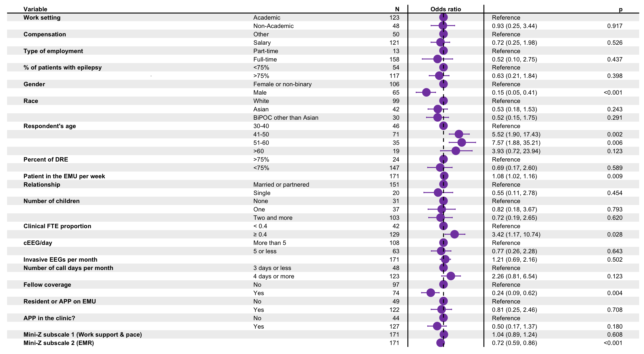Screen dimensions: 644x354
Task: Click the >60 age odds ratio dot
Action: [456, 151]
